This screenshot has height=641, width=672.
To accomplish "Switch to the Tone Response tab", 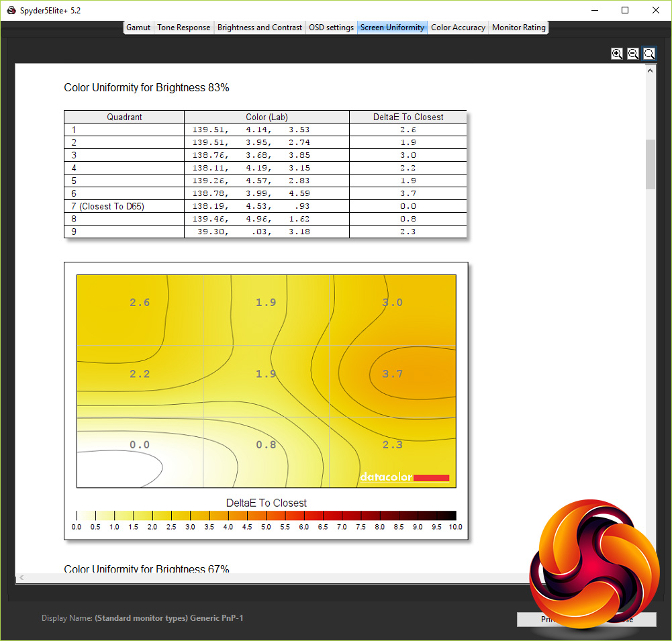I will (183, 28).
